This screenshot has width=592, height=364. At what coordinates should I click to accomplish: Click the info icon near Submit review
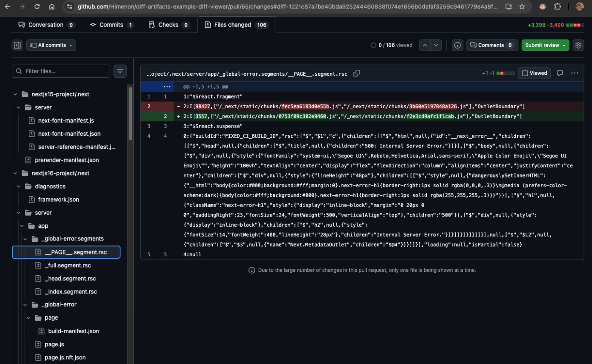click(x=458, y=45)
